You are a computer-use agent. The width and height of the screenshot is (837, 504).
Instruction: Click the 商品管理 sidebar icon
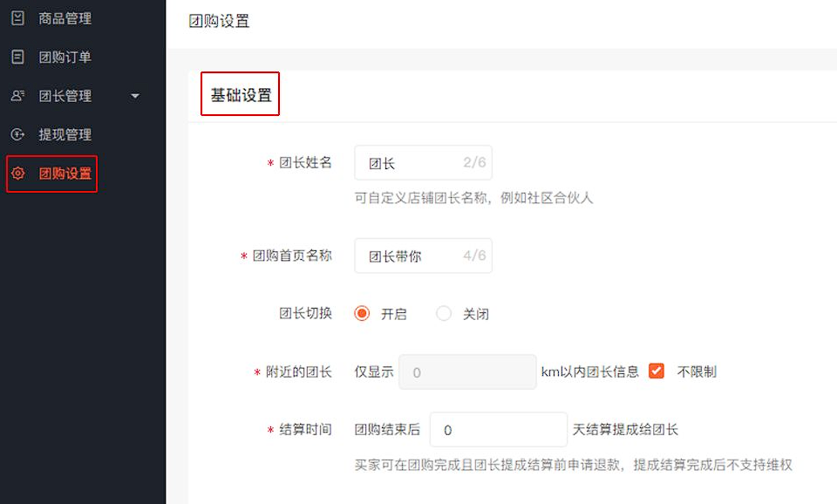coord(17,18)
